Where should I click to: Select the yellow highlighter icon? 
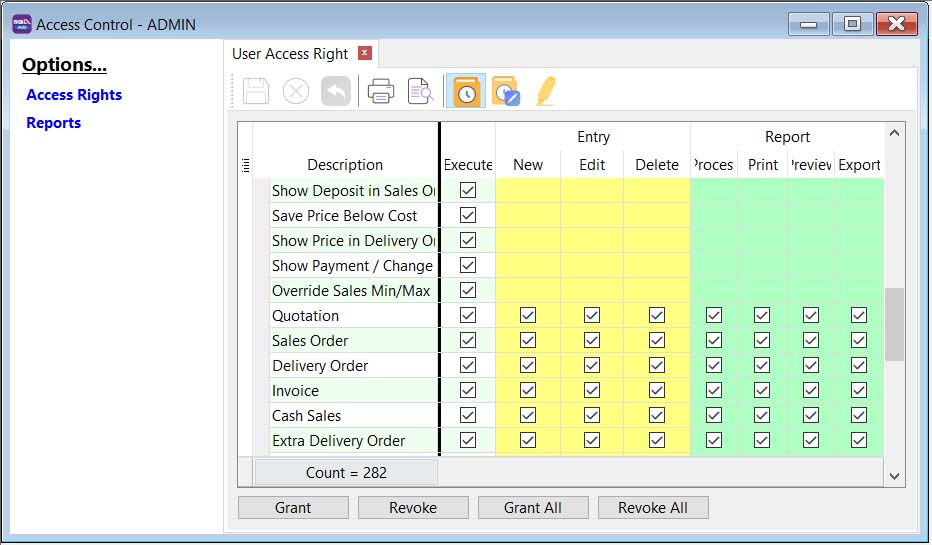[x=545, y=92]
